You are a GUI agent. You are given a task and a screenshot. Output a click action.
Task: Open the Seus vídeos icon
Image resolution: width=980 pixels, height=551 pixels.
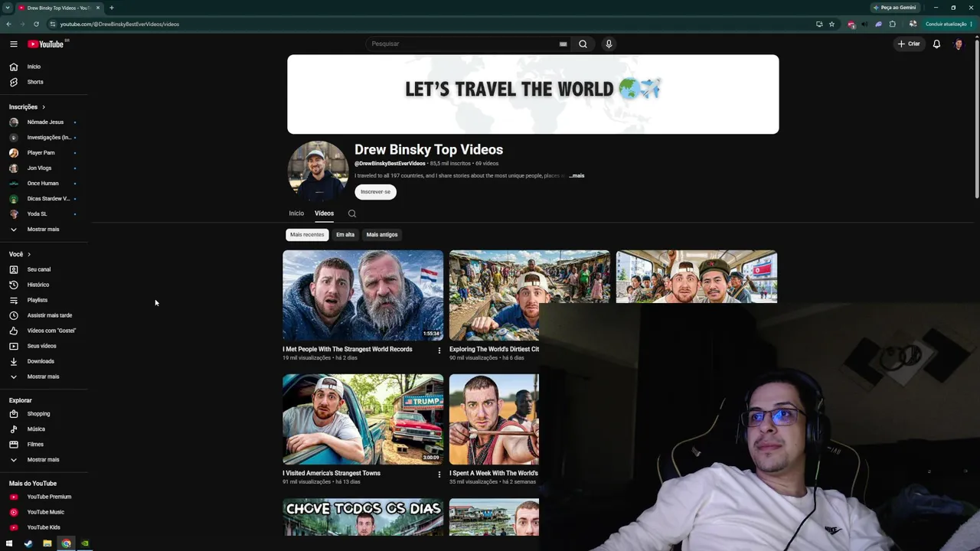14,346
